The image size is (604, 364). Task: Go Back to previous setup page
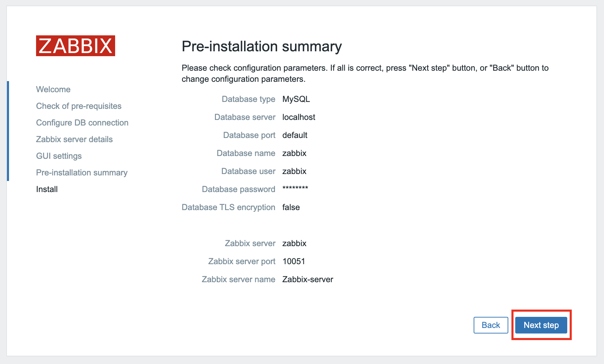click(x=491, y=325)
